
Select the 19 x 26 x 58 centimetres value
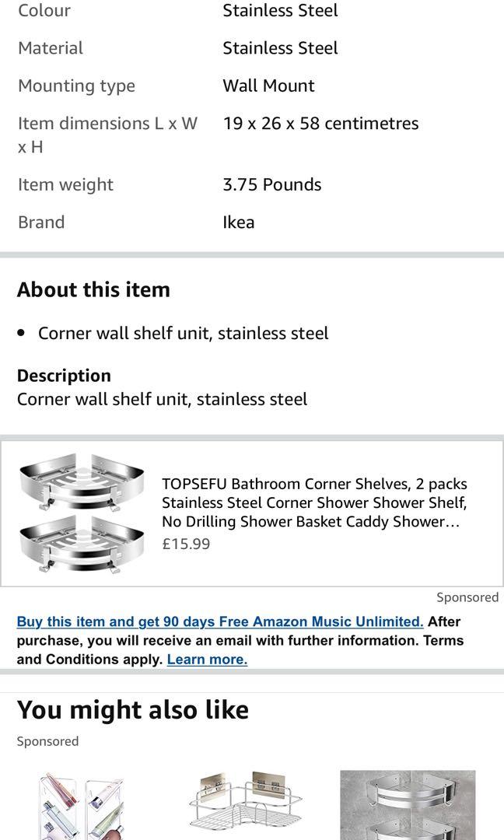tap(320, 123)
